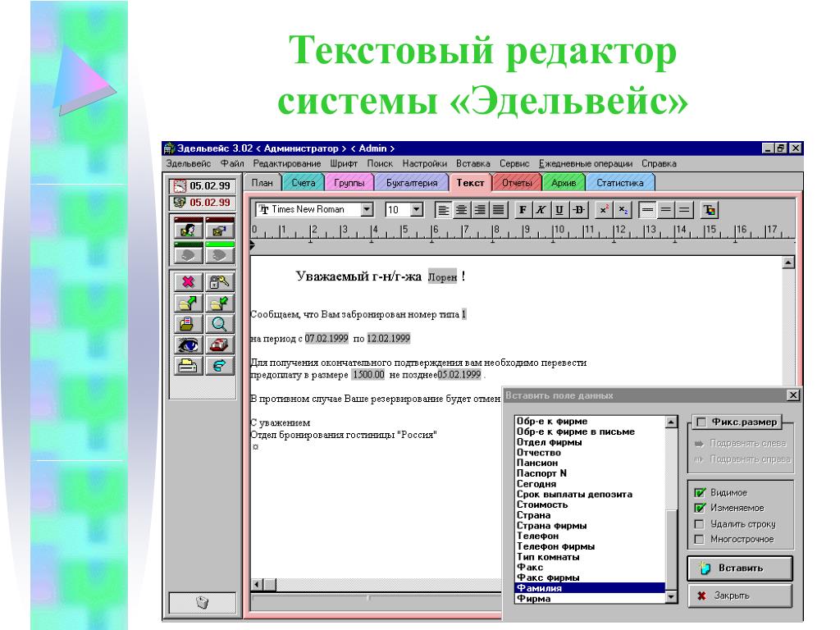
Task: Switch to the Статистика tab
Action: click(620, 183)
